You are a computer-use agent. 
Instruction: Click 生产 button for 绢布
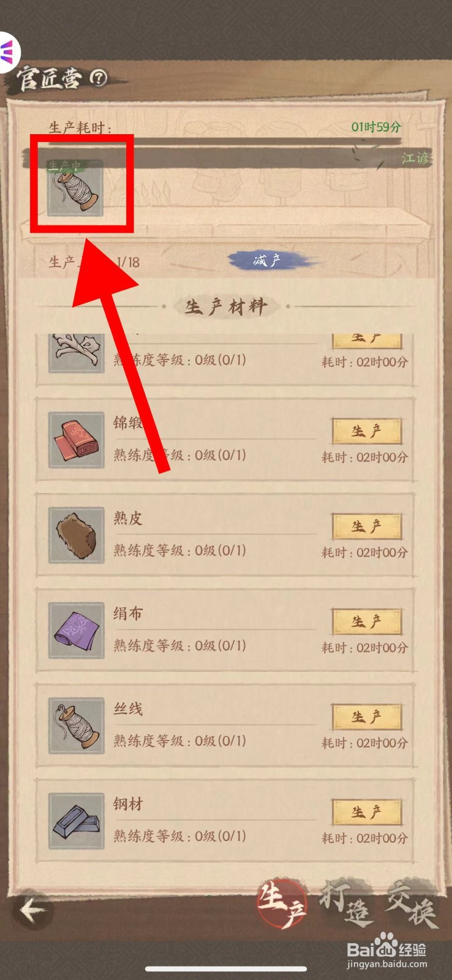367,622
